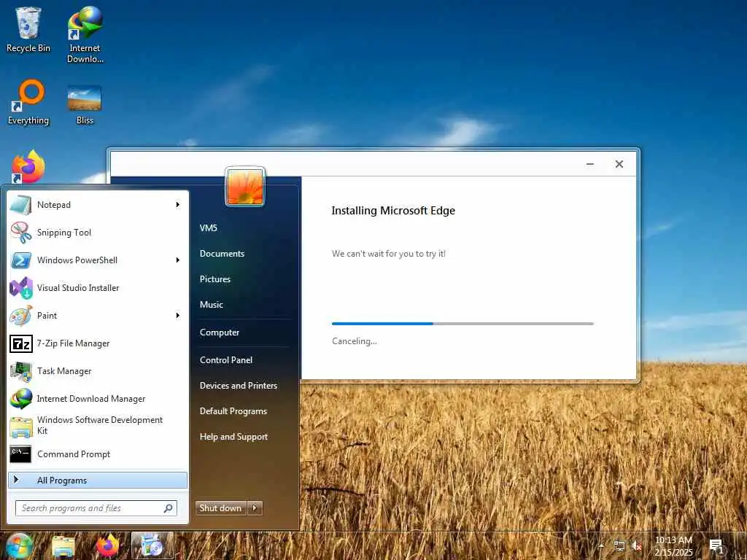Open Internet Download Manager desktop shortcut
This screenshot has width=747, height=560.
85,34
